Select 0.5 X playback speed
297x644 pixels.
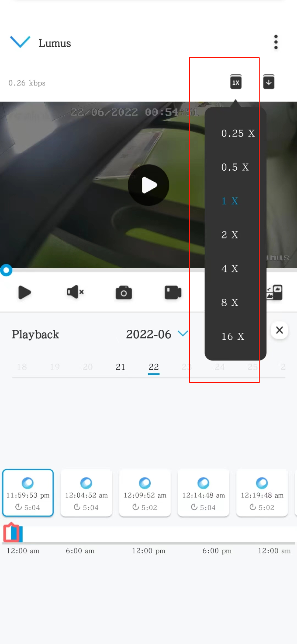235,167
